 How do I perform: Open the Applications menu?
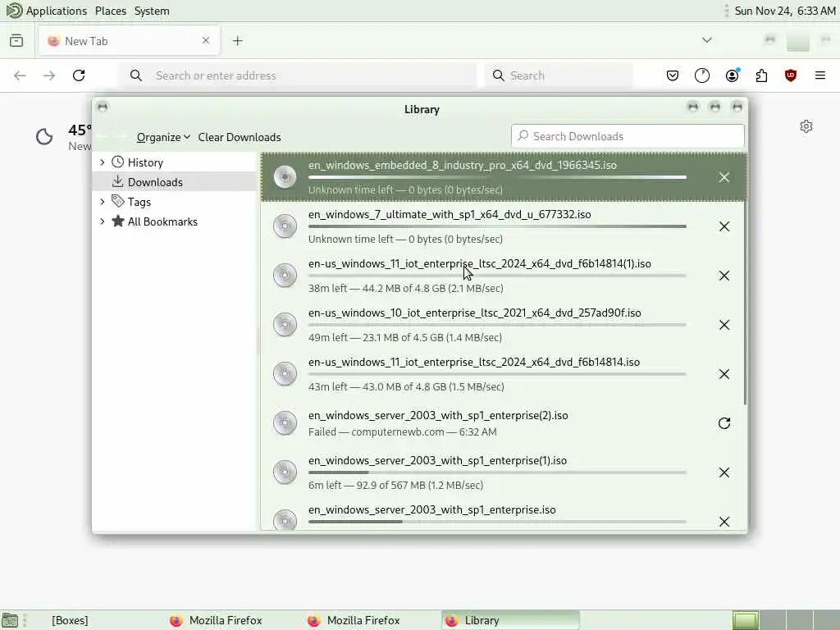[x=46, y=11]
